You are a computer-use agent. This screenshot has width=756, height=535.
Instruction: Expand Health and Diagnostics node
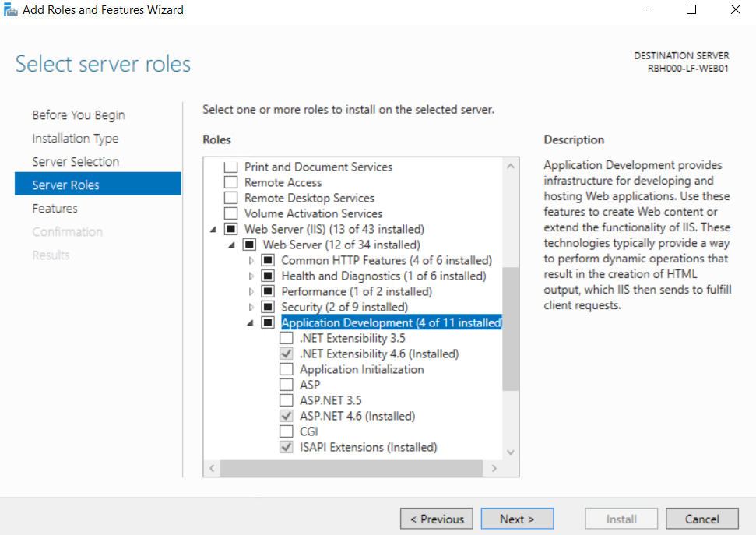click(251, 276)
